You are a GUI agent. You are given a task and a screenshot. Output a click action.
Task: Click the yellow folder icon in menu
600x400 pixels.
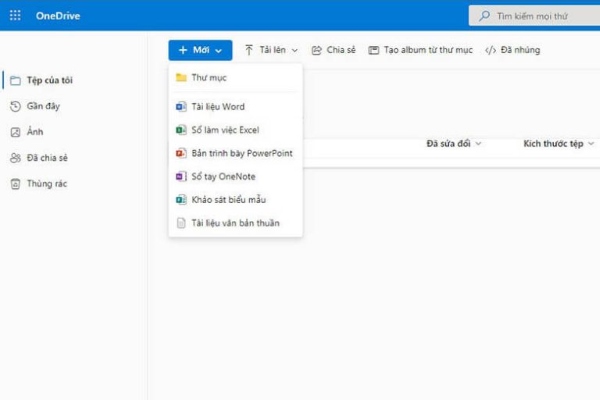[180, 77]
